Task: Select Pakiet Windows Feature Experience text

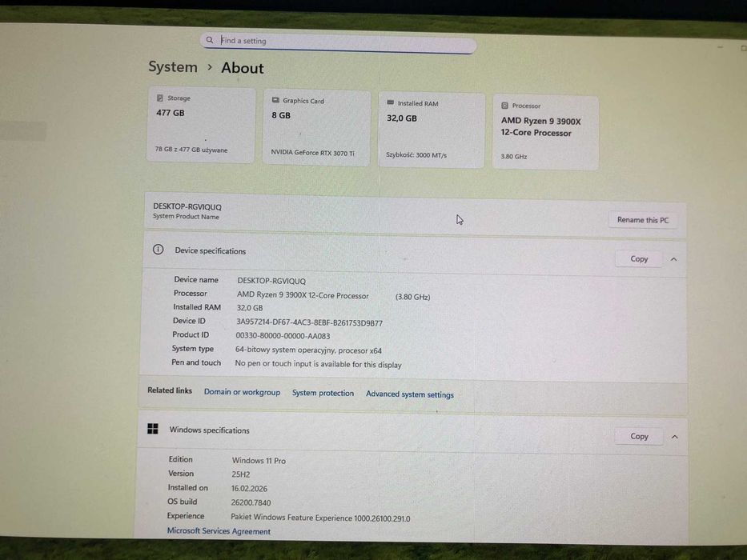Action: click(x=320, y=518)
